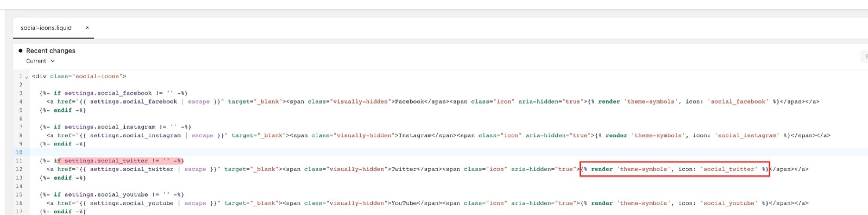Click line number 14 in the gutter
The width and height of the screenshot is (868, 215).
(20, 186)
